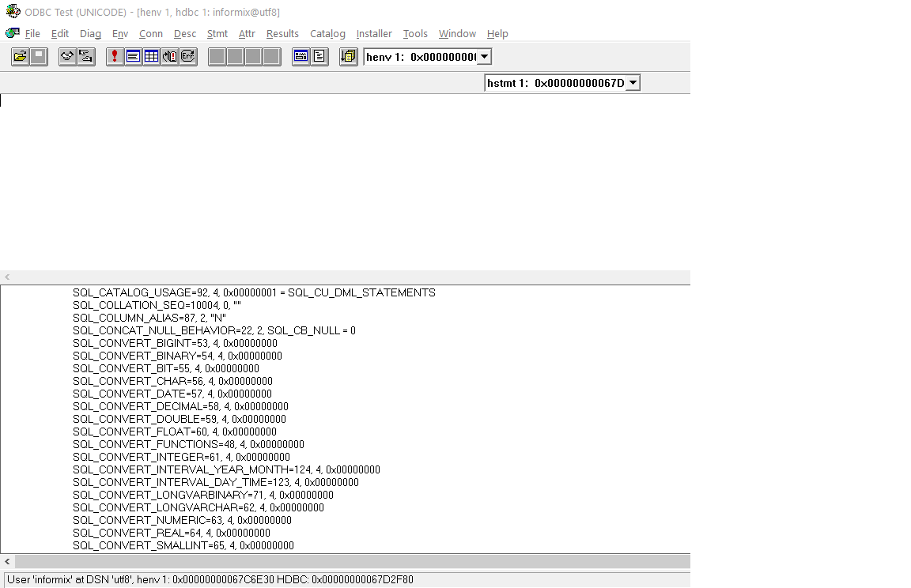Image resolution: width=911 pixels, height=588 pixels.
Task: Open the Conn menu
Action: [151, 34]
